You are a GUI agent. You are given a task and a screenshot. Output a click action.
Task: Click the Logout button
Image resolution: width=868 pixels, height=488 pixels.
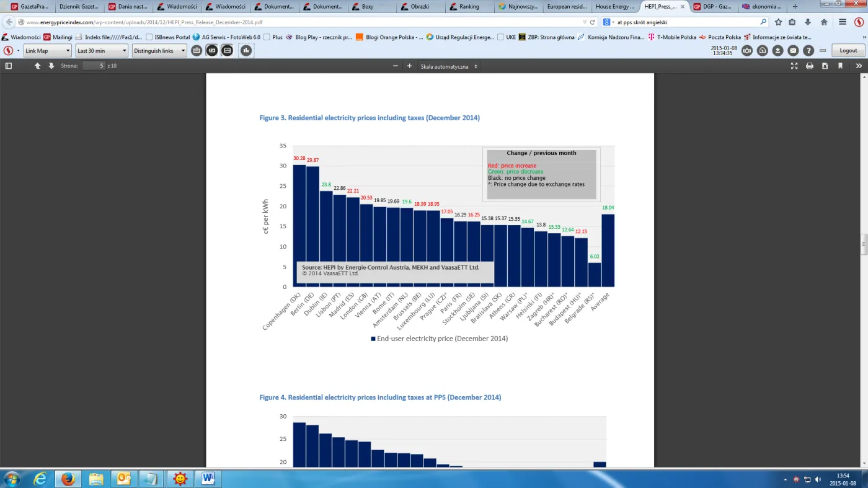(848, 51)
